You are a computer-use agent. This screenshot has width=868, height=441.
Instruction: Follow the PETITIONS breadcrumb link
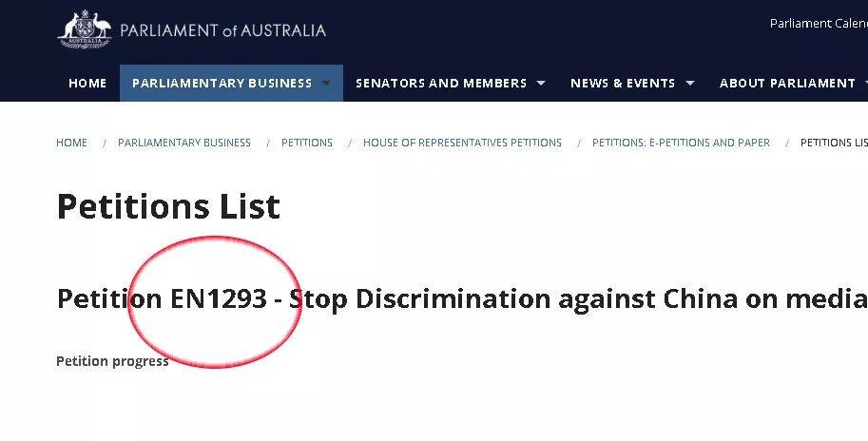(307, 143)
